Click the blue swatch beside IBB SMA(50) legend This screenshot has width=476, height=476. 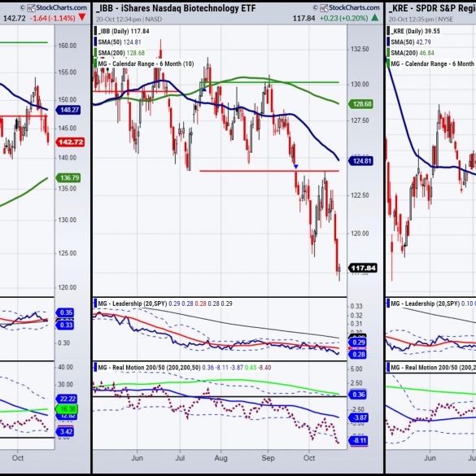[x=95, y=41]
